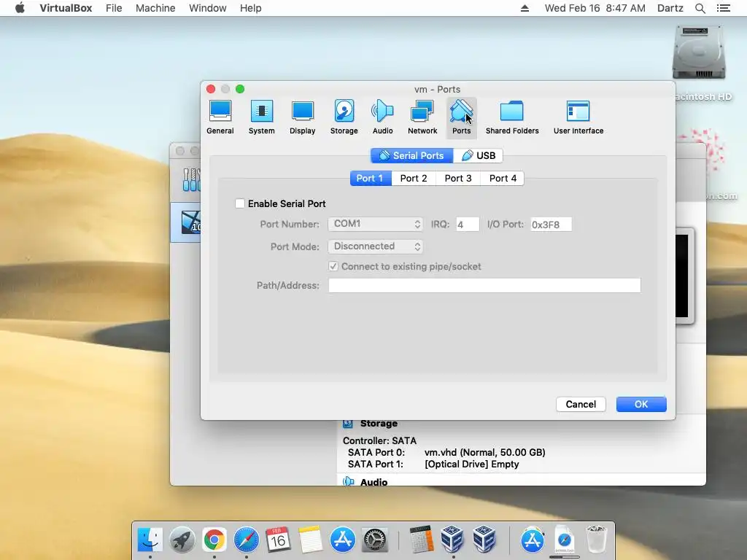Open the Port Number COM1 dropdown
Viewport: 747px width, 560px height.
[376, 224]
